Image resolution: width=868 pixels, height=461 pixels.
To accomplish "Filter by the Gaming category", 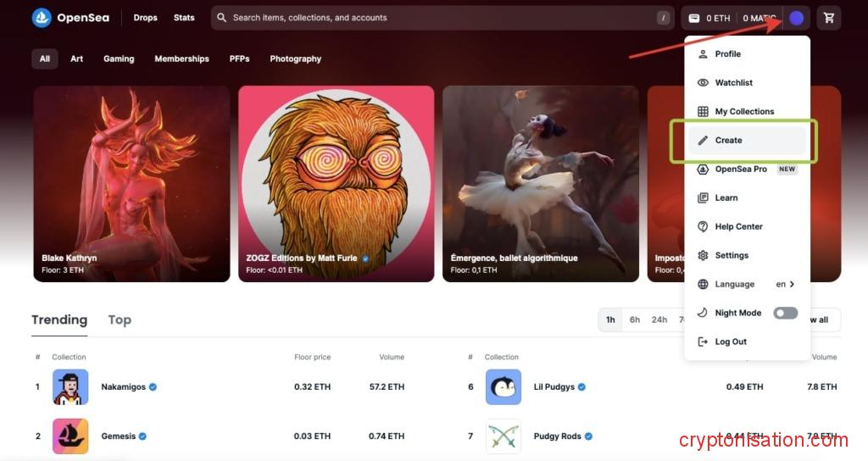I will click(x=119, y=59).
